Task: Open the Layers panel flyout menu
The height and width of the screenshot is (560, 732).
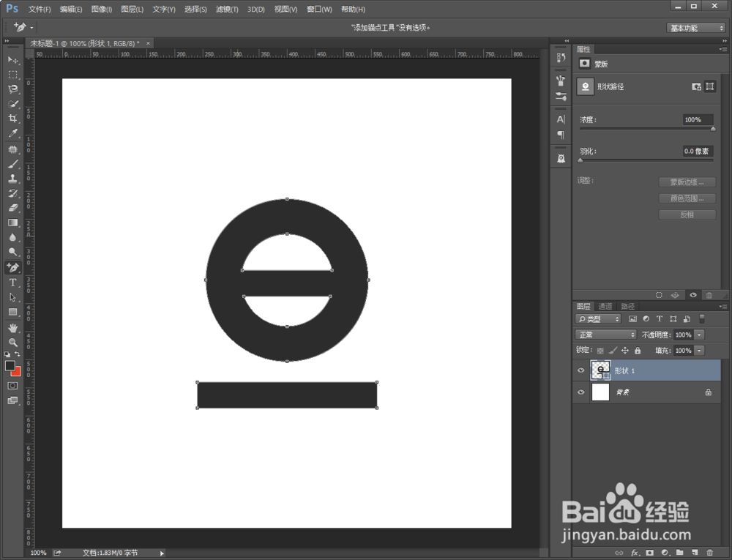Action: click(x=723, y=306)
